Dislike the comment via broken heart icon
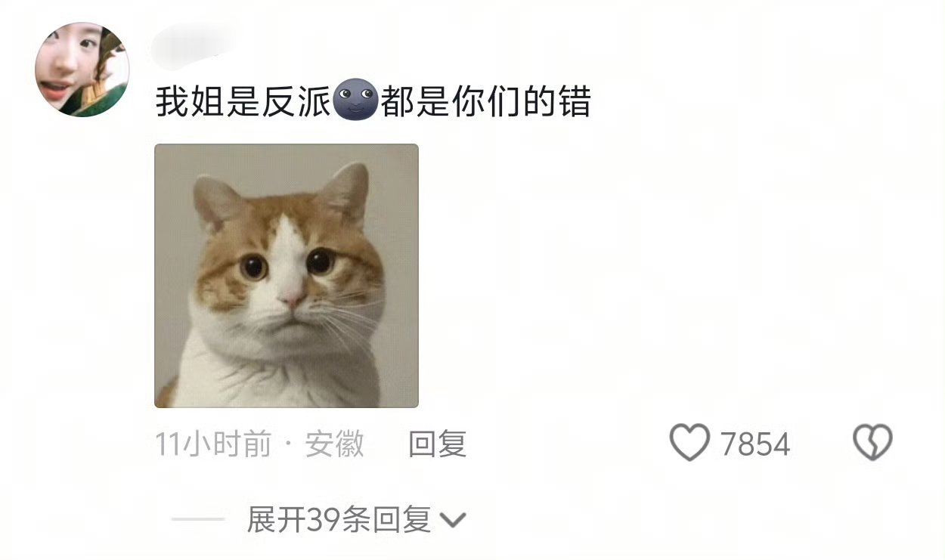 [873, 443]
